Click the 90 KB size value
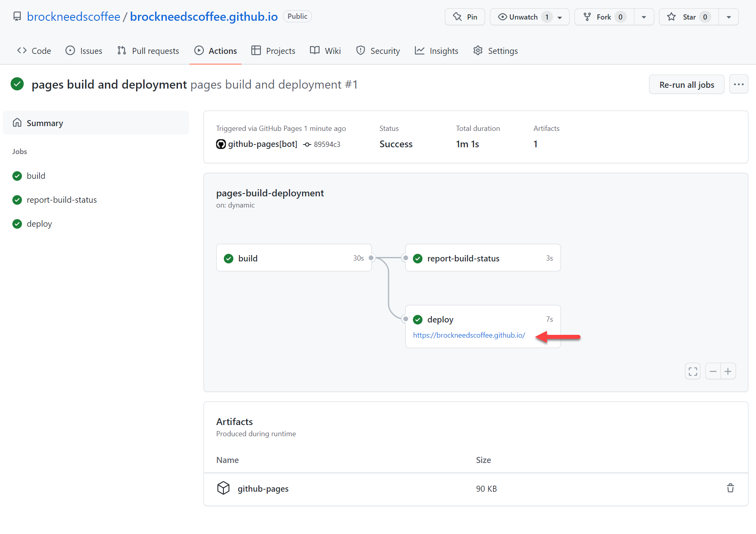This screenshot has height=534, width=756. pyautogui.click(x=486, y=489)
